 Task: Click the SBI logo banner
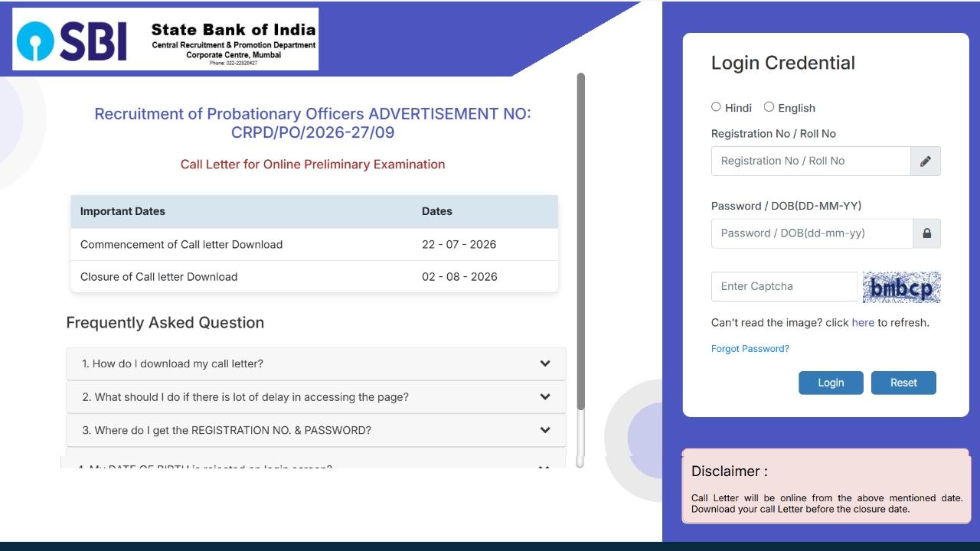click(x=165, y=39)
